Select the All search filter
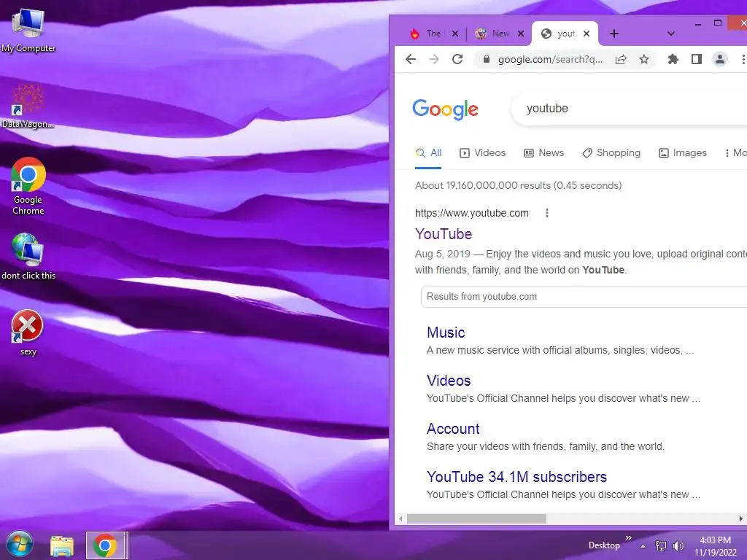This screenshot has width=747, height=560. point(428,153)
